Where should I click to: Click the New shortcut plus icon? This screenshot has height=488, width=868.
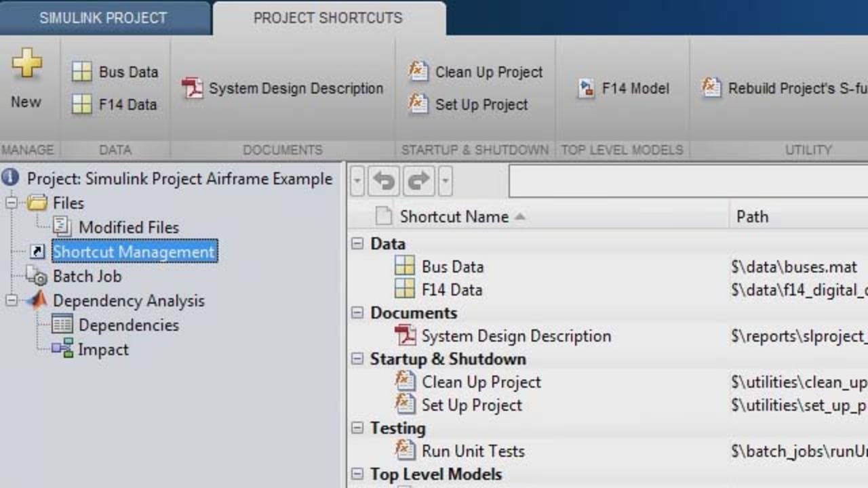click(x=26, y=65)
